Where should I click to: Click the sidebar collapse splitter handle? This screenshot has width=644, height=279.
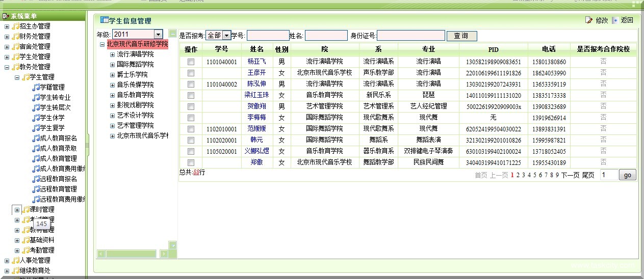tap(87, 146)
